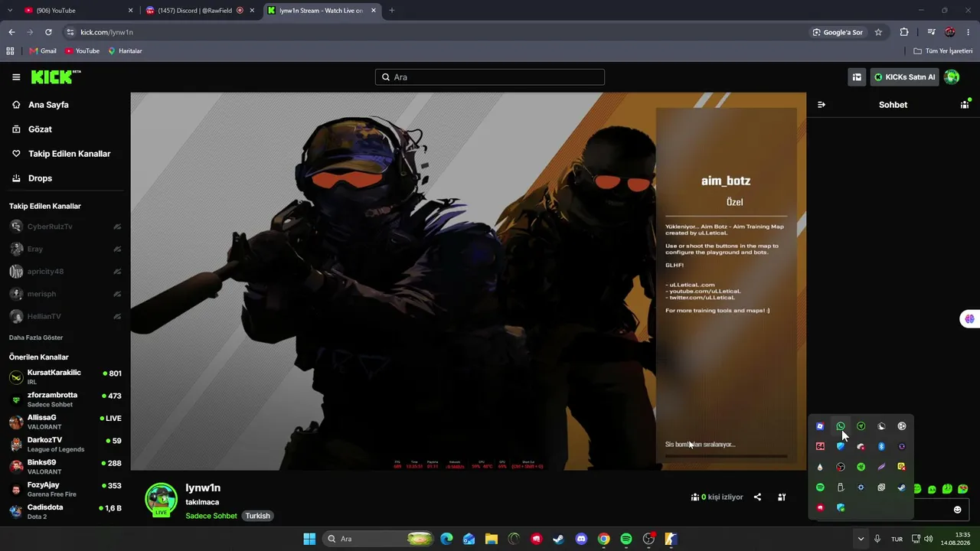
Task: Open the volume control in the taskbar
Action: [x=929, y=539]
